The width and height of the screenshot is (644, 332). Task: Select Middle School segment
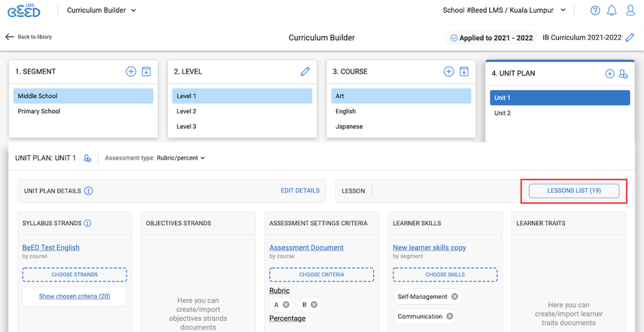pos(84,96)
